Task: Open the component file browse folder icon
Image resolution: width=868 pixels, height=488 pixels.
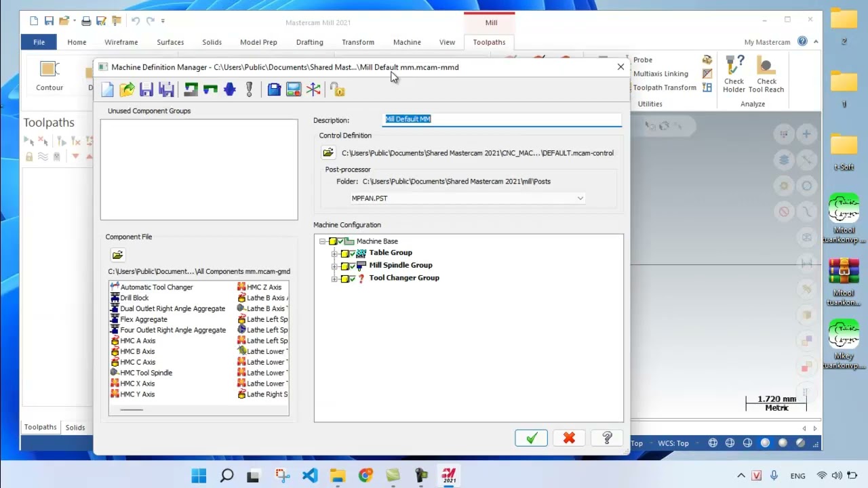Action: 117,255
